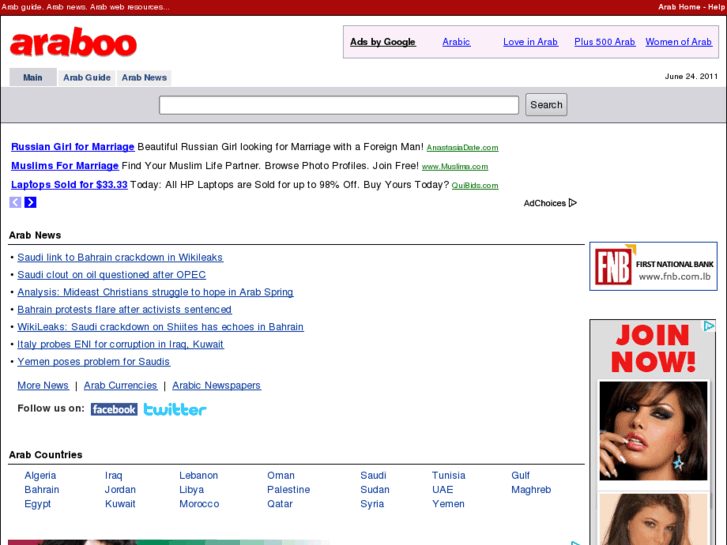
Task: Focus the search text field
Action: (x=339, y=105)
